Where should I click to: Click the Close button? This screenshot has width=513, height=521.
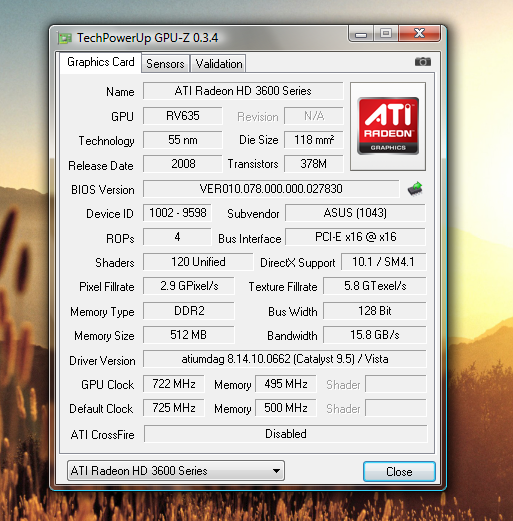click(x=399, y=472)
